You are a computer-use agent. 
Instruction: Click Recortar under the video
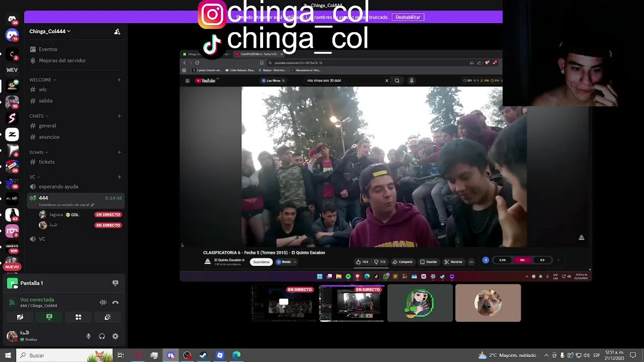point(453,262)
